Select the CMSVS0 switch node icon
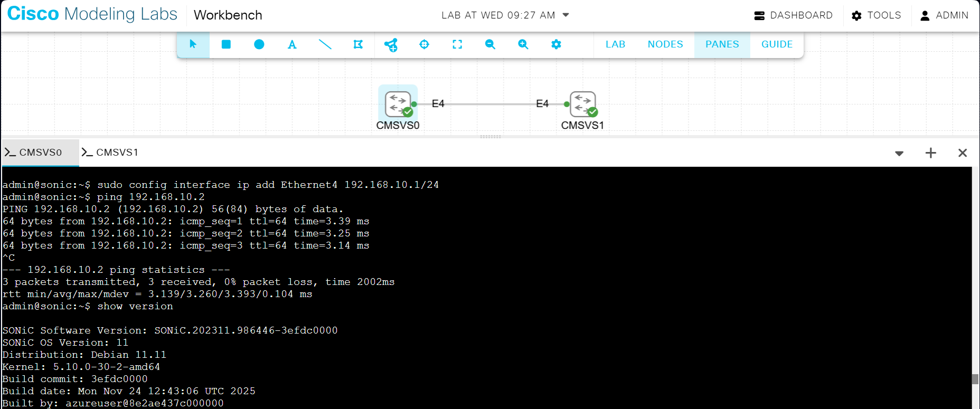The width and height of the screenshot is (980, 409). pos(398,103)
